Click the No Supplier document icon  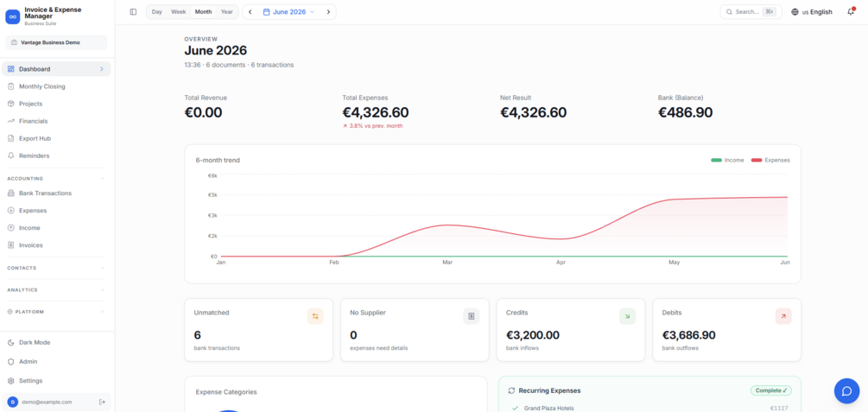tap(471, 316)
